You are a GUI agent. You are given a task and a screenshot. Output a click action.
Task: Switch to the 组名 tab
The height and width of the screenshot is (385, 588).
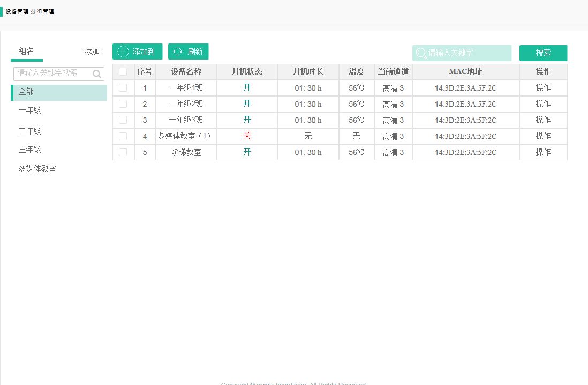[27, 51]
